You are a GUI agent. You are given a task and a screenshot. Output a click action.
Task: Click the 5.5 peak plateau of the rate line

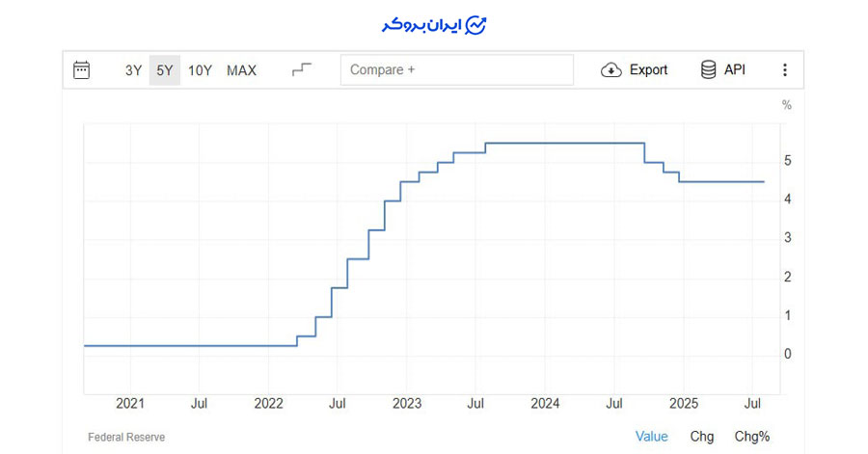[x=564, y=143]
